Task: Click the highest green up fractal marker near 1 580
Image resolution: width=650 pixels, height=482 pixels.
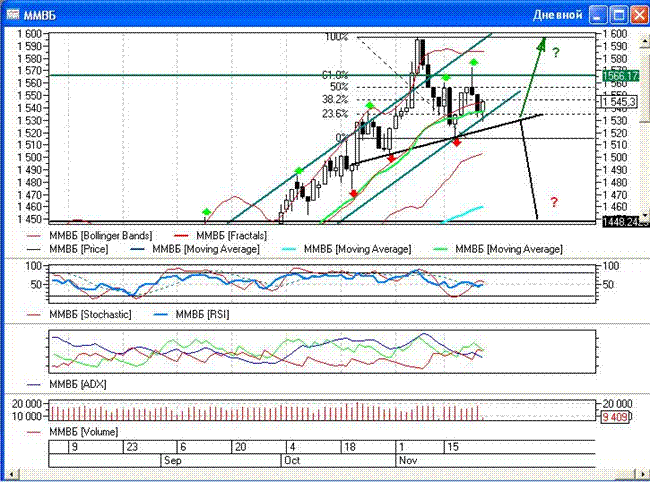Action: (x=474, y=62)
